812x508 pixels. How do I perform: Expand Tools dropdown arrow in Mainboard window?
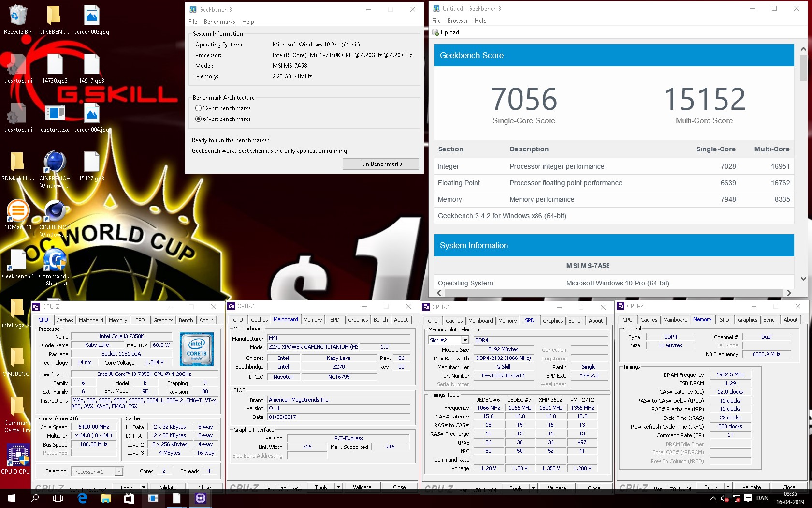tap(338, 487)
